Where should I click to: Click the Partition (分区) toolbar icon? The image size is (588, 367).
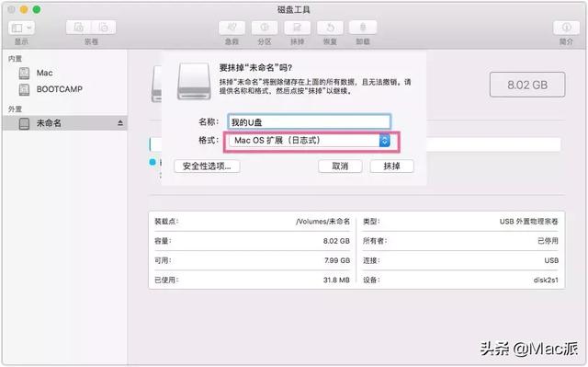pos(265,28)
